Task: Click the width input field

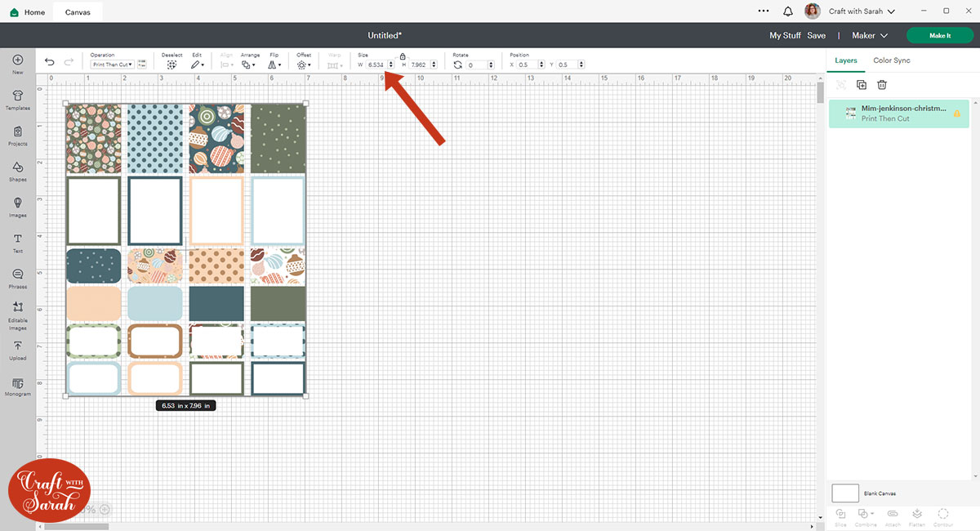Action: [x=376, y=65]
